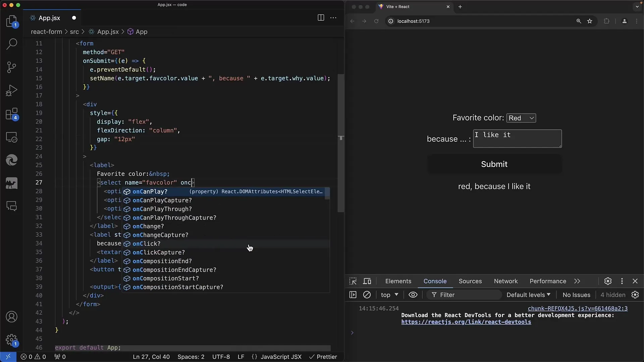Toggle the No Issues indicator in status bar

point(576,295)
